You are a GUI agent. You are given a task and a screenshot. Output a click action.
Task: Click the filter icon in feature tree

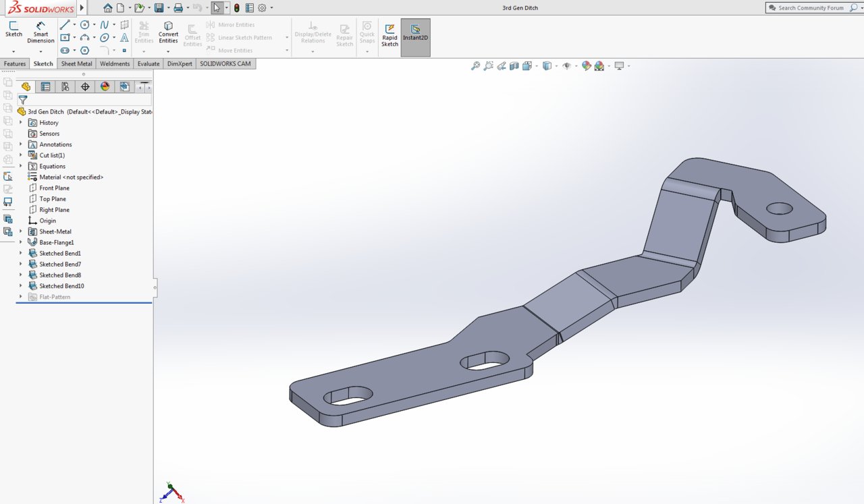23,100
